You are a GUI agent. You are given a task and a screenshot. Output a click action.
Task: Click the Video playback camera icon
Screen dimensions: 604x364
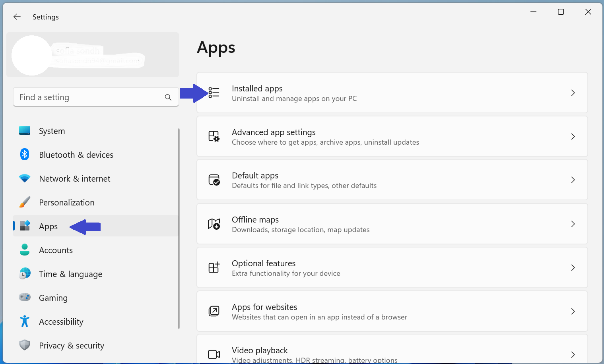coord(214,354)
